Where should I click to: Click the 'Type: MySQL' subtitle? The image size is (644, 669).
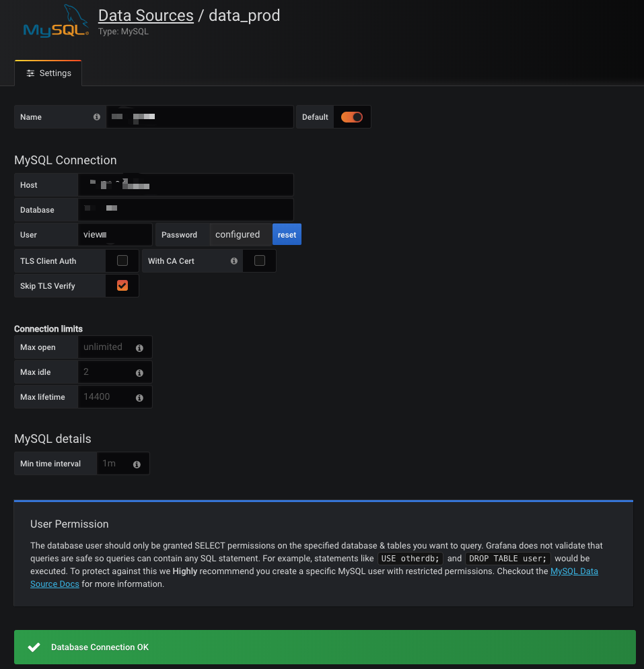123,32
